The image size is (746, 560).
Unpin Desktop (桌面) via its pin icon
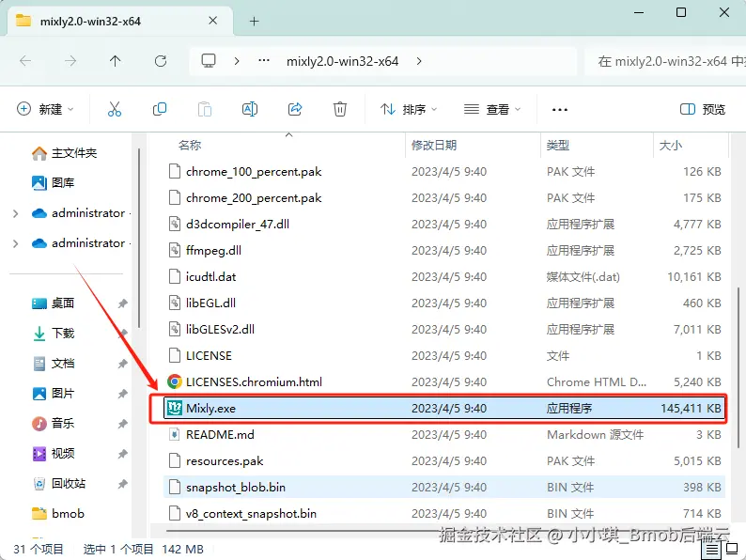coord(123,303)
